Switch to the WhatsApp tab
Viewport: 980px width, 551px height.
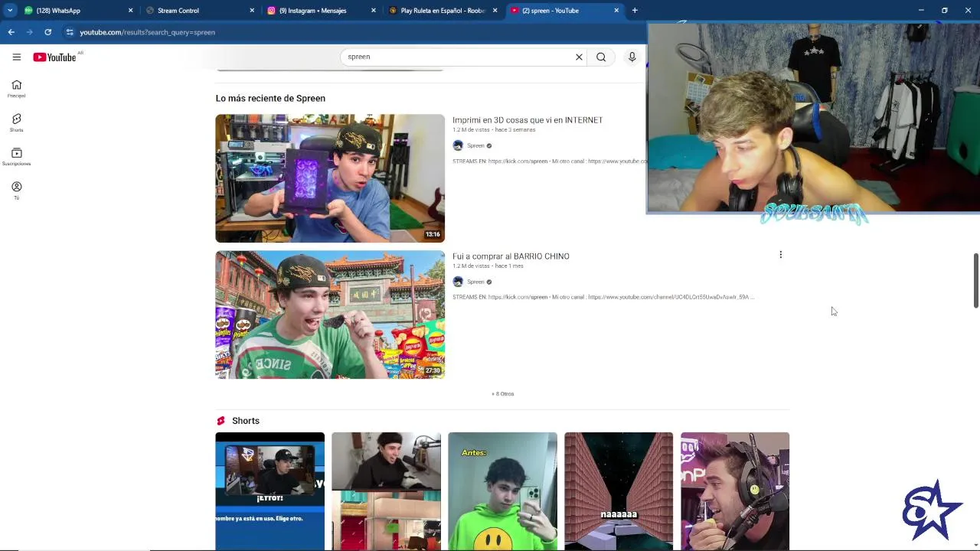[x=77, y=11]
